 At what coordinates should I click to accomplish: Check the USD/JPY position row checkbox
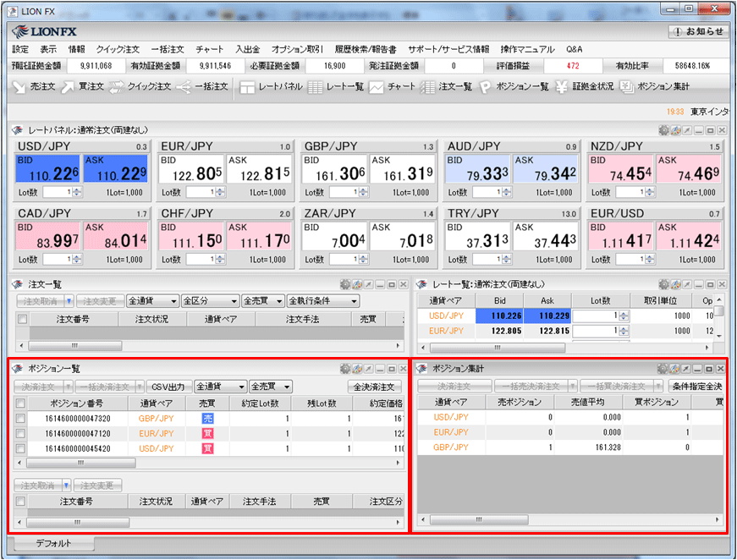(x=20, y=448)
